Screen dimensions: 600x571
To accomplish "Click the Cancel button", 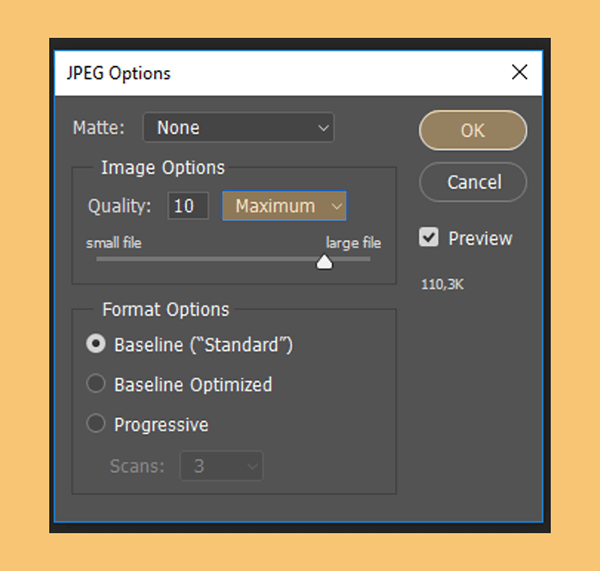I will tap(473, 182).
